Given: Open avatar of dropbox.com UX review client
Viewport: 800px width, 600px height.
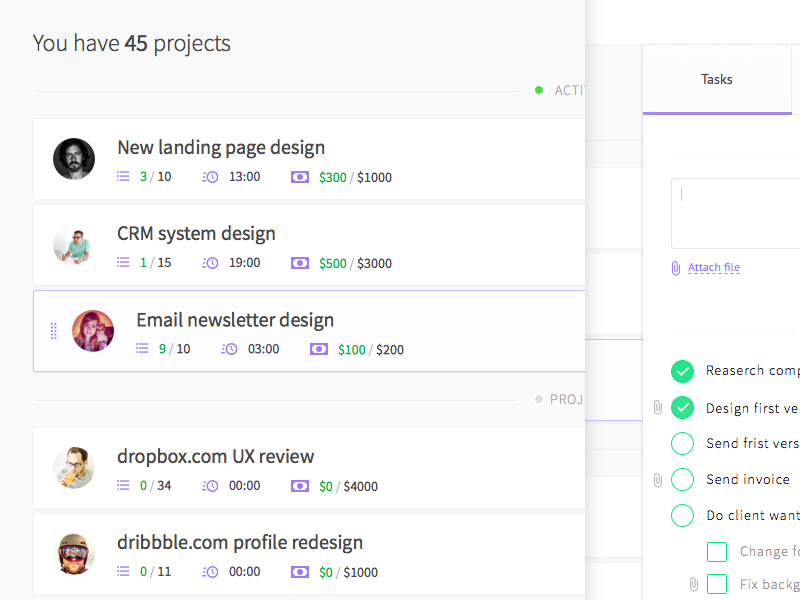Looking at the screenshot, I should [x=74, y=468].
